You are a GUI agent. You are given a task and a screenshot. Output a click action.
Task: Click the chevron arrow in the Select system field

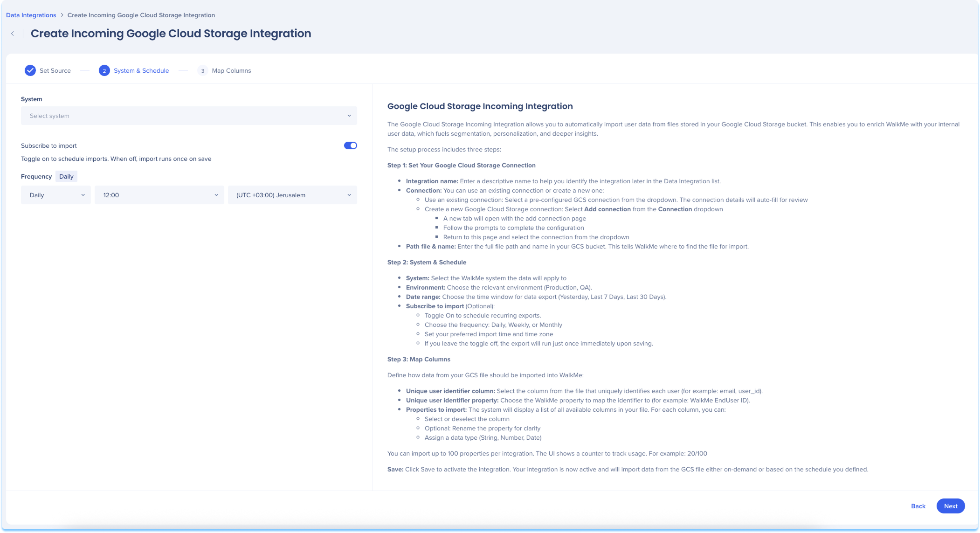tap(349, 116)
